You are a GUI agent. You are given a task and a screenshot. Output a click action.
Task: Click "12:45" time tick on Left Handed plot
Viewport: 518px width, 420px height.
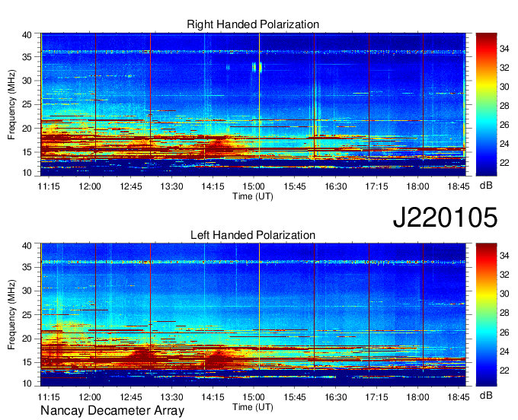(x=131, y=397)
